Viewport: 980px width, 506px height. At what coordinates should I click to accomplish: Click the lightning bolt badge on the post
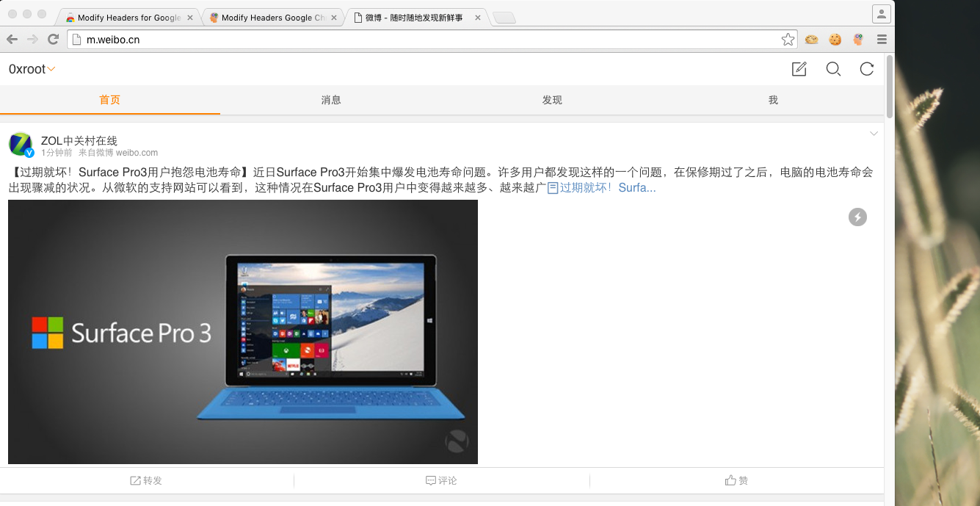[x=857, y=217]
